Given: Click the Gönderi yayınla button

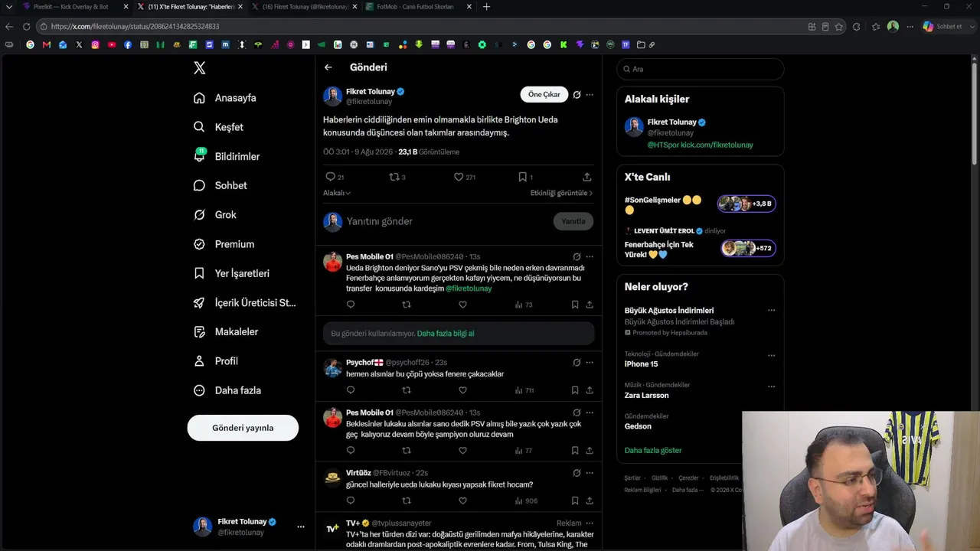Looking at the screenshot, I should pyautogui.click(x=243, y=428).
